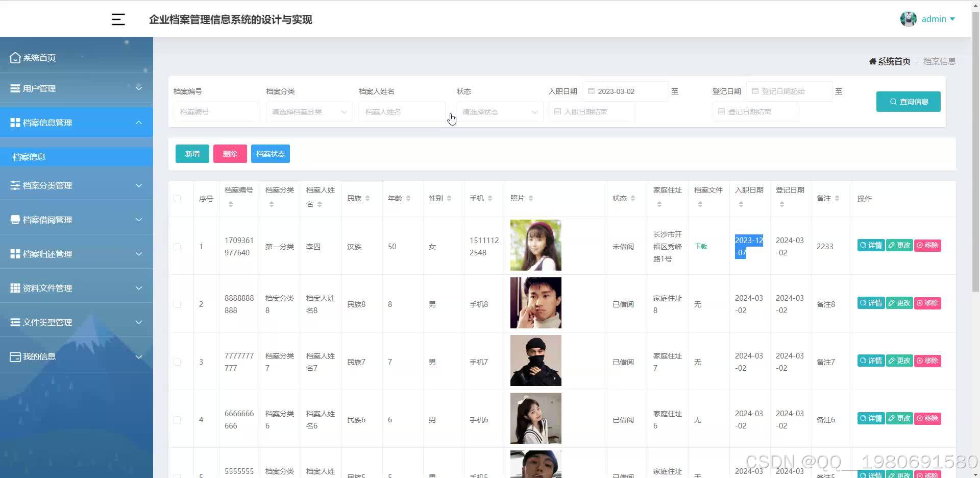Check the row 3 档案人姓名7 checkbox
Viewport: 980px width, 478px height.
(x=177, y=362)
